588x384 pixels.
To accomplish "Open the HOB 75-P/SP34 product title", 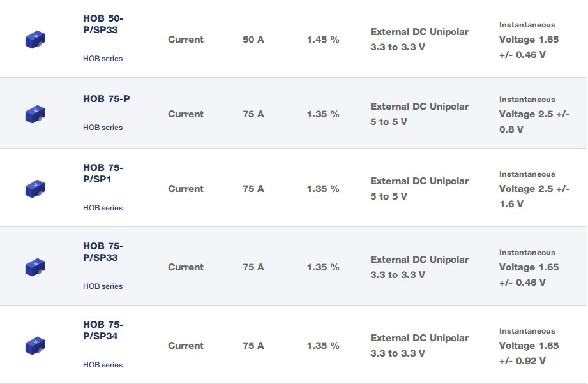I will point(103,330).
